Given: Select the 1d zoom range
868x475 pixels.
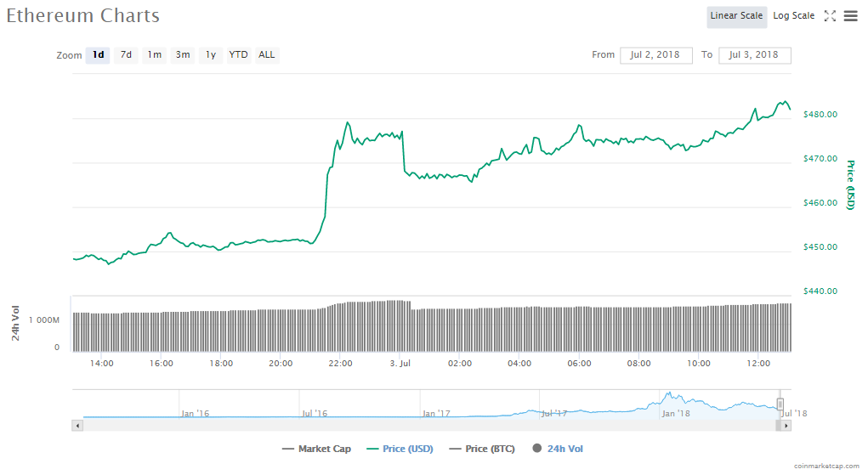Looking at the screenshot, I should click(x=99, y=55).
